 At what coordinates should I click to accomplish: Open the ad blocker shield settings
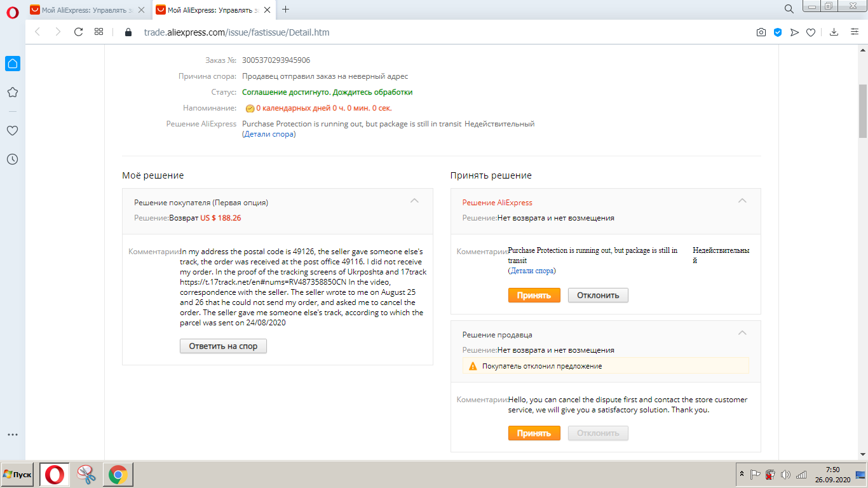click(x=777, y=32)
